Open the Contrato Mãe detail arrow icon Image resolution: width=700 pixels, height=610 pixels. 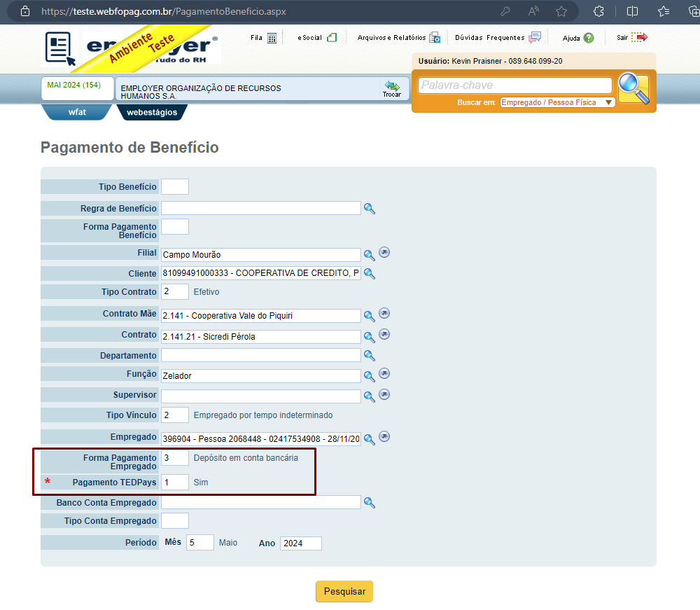384,313
